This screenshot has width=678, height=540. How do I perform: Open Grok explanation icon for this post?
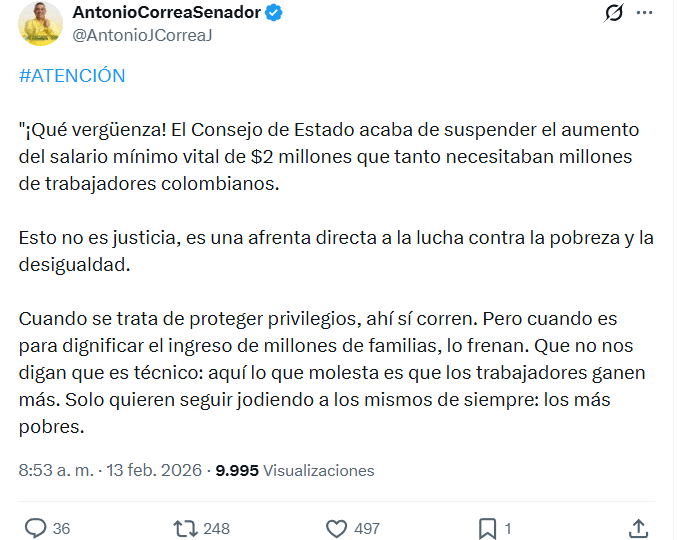point(615,14)
